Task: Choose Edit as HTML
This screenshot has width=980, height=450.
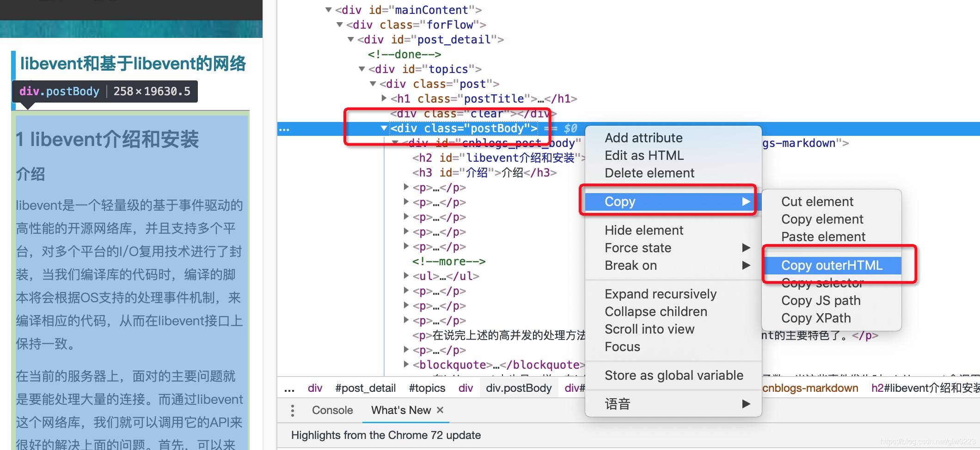Action: pos(673,155)
